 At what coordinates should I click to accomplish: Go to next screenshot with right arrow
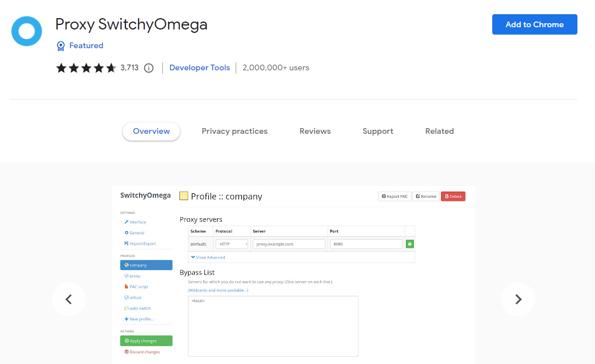[518, 299]
